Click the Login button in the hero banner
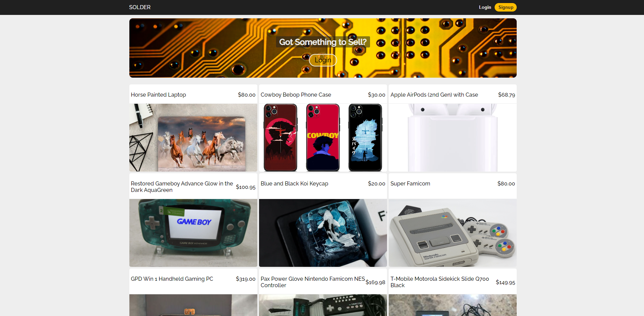Viewport: 644px width, 316px height. click(323, 60)
